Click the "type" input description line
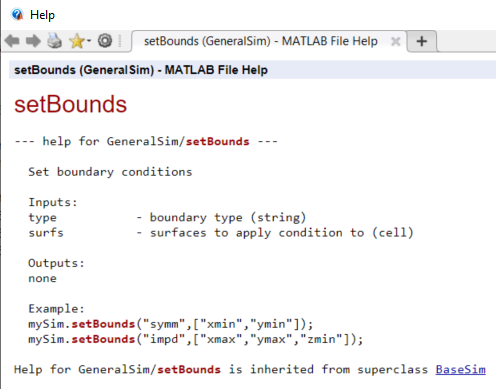 (x=167, y=217)
